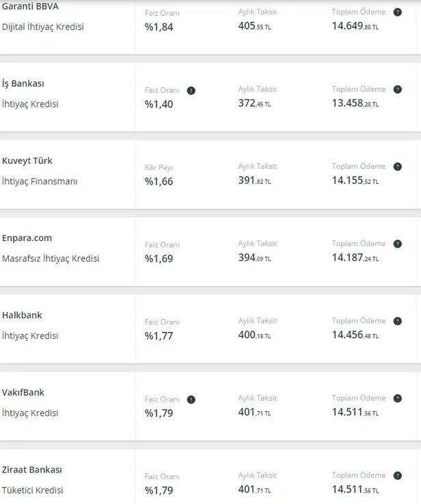The image size is (421, 504).
Task: Click Halkbank Toplam Ödeme info icon
Action: (x=397, y=321)
